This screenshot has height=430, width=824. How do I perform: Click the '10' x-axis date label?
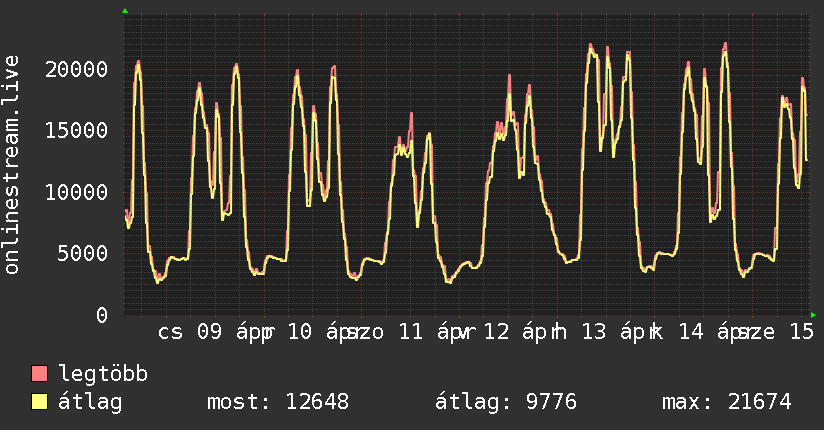pos(300,332)
